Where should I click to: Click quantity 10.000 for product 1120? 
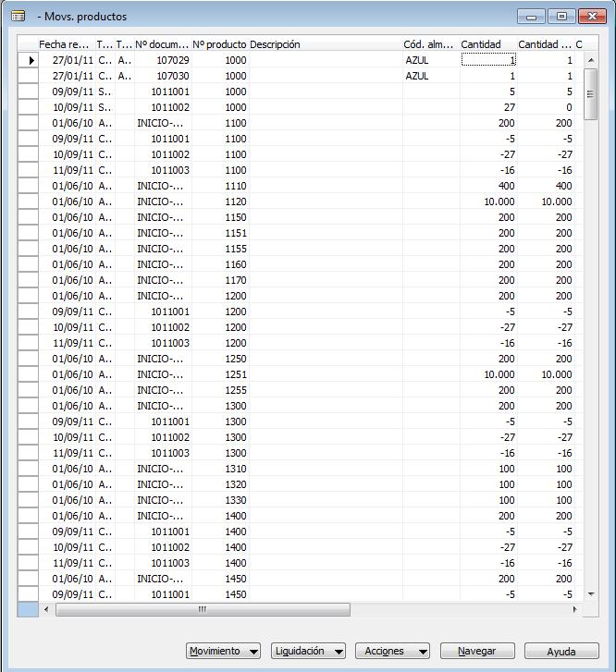click(x=499, y=202)
